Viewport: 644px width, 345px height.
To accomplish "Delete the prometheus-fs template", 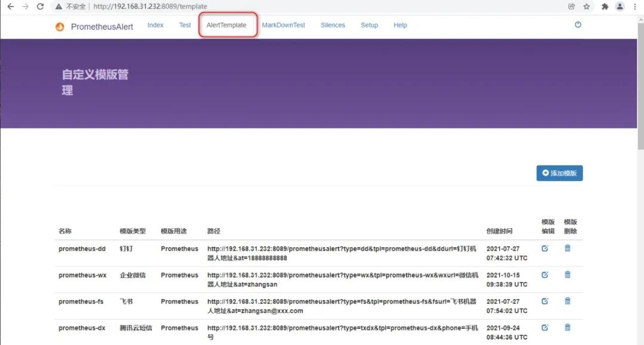I will point(567,301).
